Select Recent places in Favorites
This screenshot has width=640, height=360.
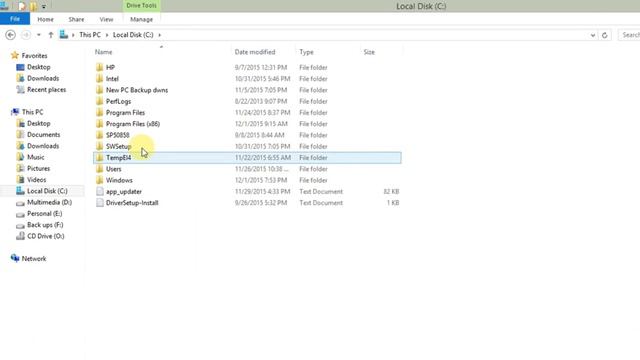[x=47, y=90]
